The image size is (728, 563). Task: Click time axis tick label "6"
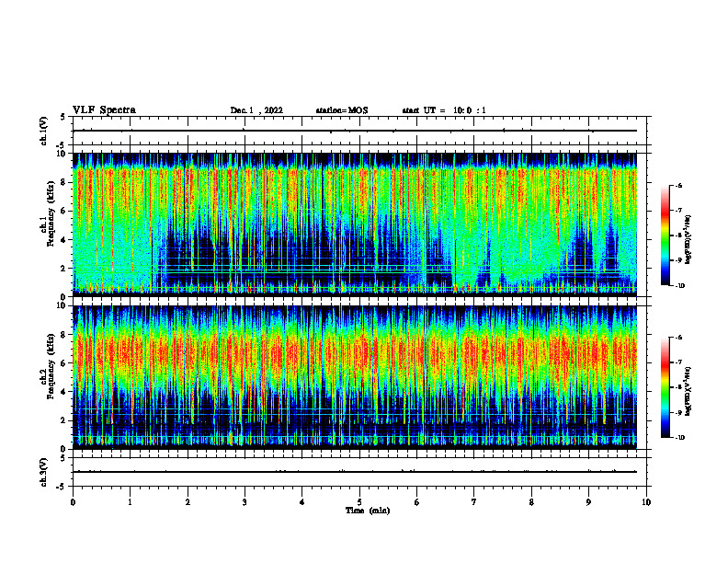tap(417, 502)
